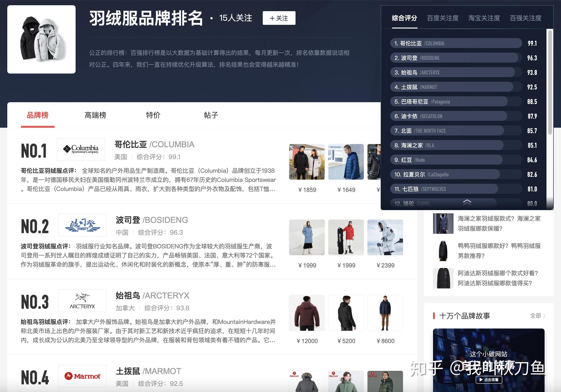Viewport: 561px width, 392px height.
Task: Open the 阿迪达斯 article thumbnail image
Action: point(443,278)
